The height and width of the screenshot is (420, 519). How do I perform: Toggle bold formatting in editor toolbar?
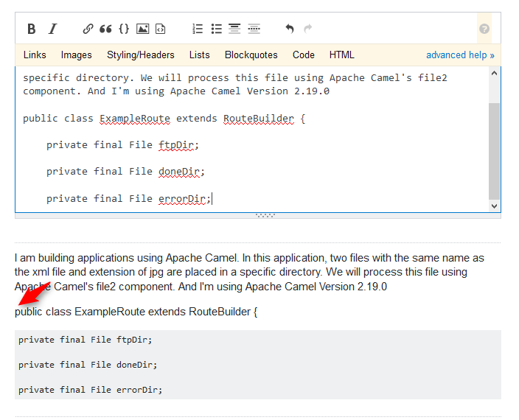tap(32, 29)
